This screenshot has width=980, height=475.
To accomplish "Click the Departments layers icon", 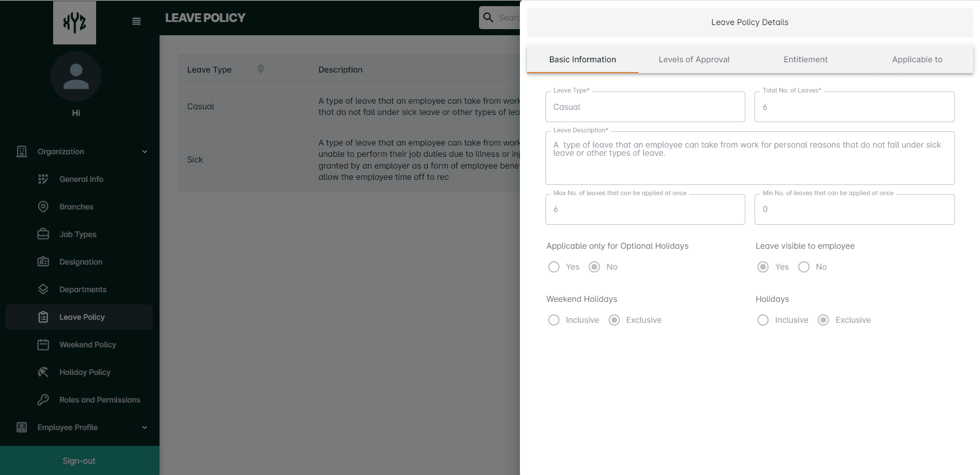I will point(43,290).
